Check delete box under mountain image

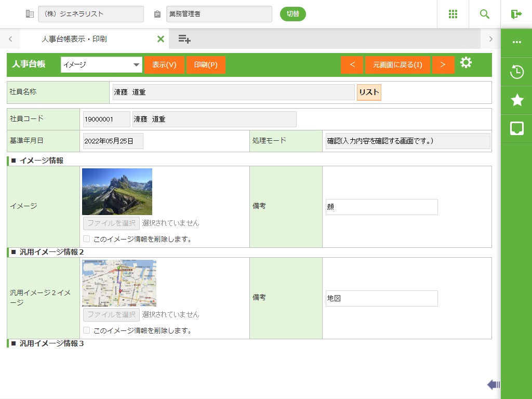click(x=87, y=239)
